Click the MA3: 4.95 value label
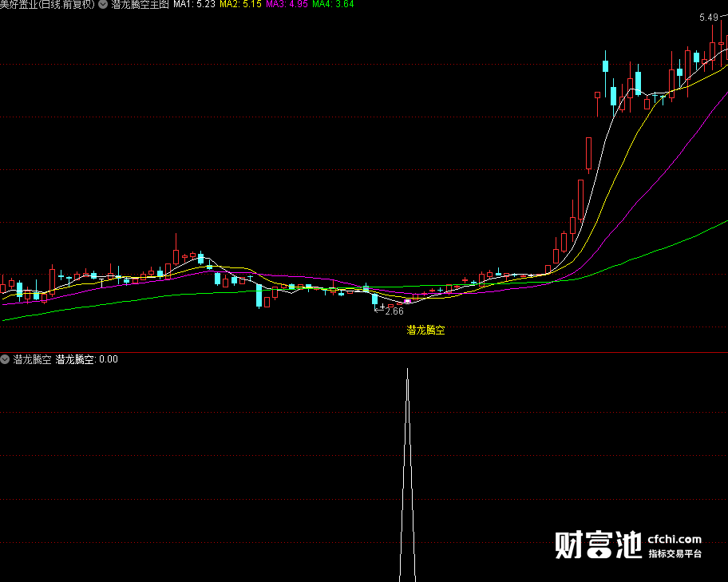 (287, 4)
